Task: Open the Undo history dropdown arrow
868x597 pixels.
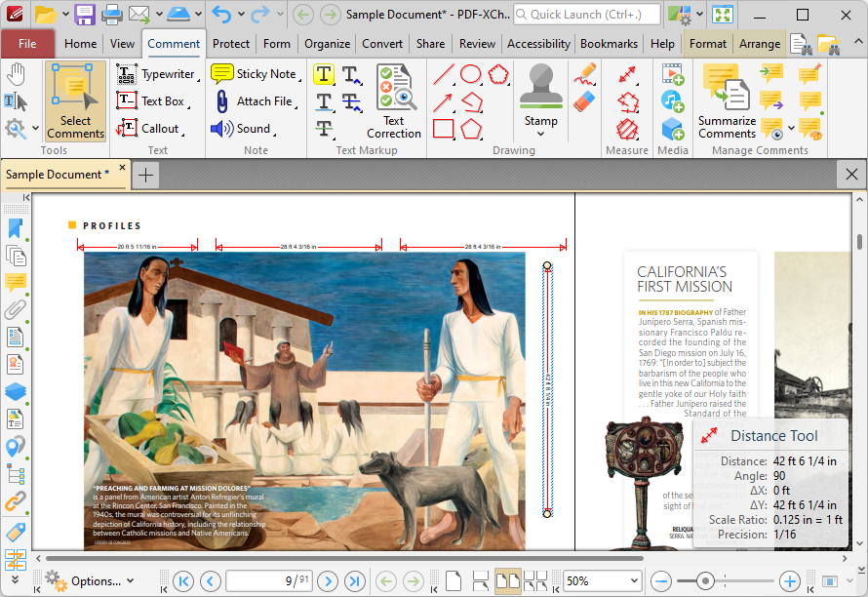Action: 241,15
